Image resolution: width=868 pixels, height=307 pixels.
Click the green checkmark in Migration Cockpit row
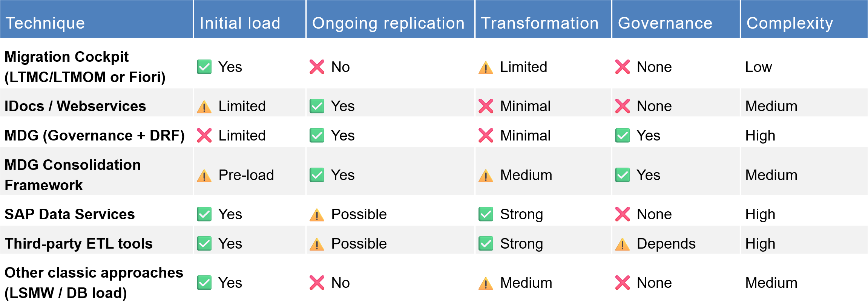(x=204, y=67)
